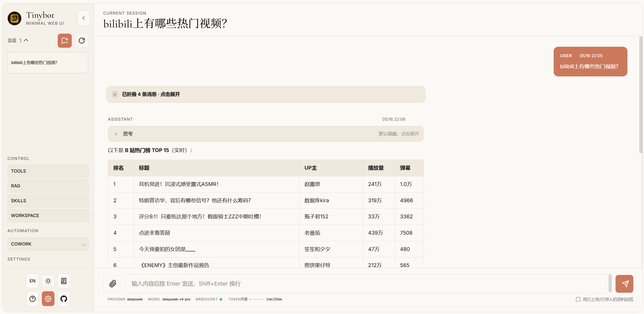Click the 假面骑士ZZZ中期吐槽 title cell
Image resolution: width=644 pixels, height=314 pixels.
click(x=200, y=216)
